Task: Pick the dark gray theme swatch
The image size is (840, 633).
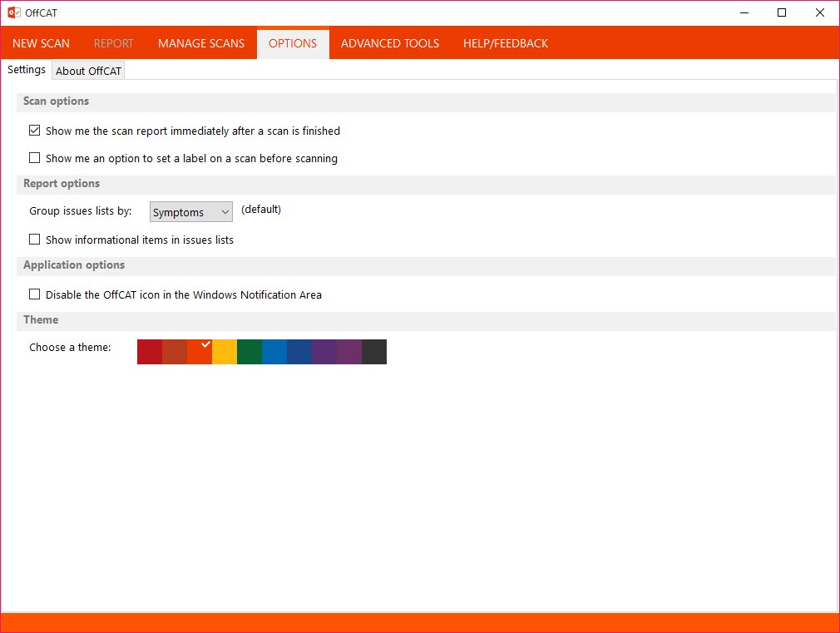Action: click(374, 352)
